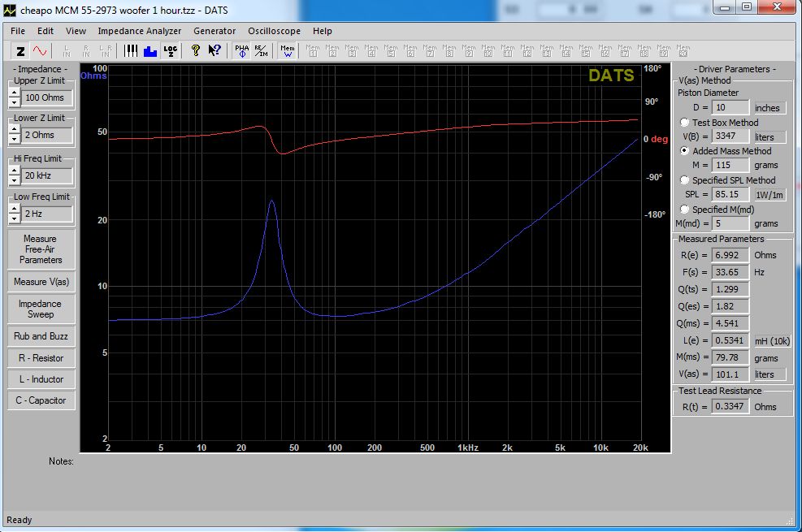Decrease Upper Z Limit with down arrow
Screen dimensions: 802x532
pyautogui.click(x=15, y=102)
